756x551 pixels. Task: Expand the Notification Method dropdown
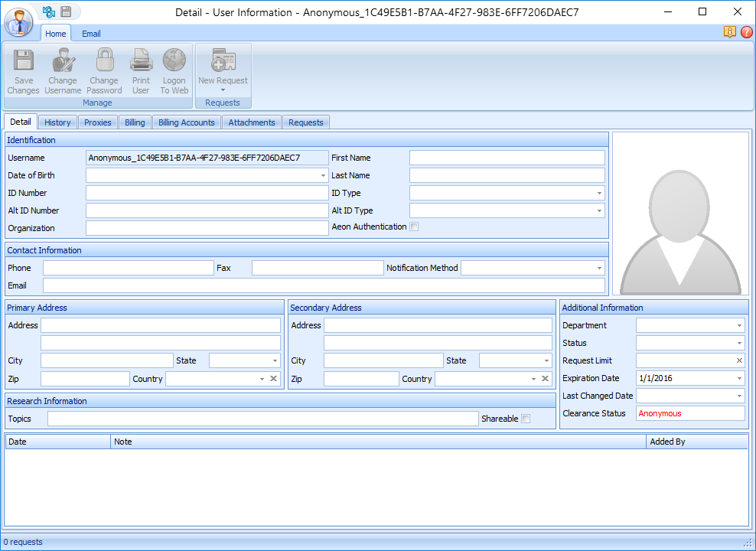pos(598,268)
